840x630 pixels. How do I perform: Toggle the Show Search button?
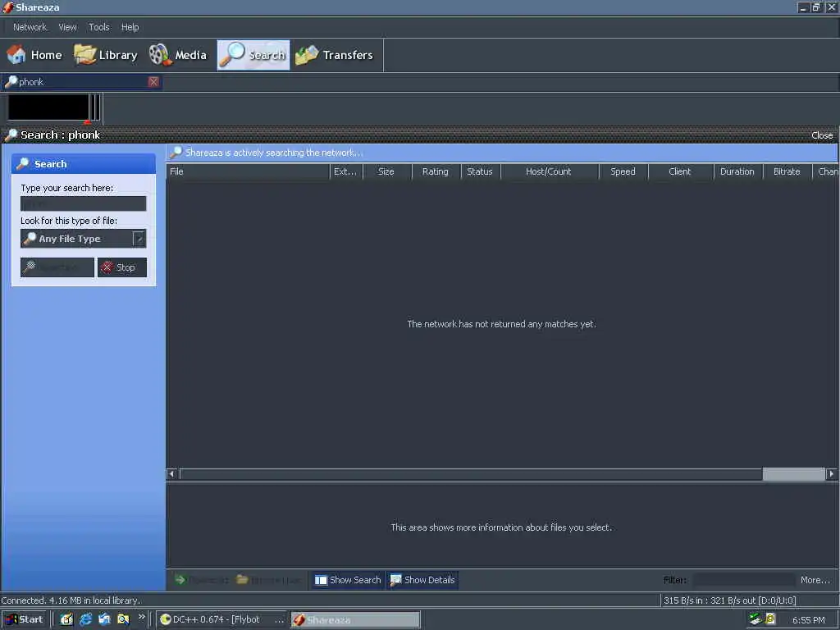click(x=348, y=580)
